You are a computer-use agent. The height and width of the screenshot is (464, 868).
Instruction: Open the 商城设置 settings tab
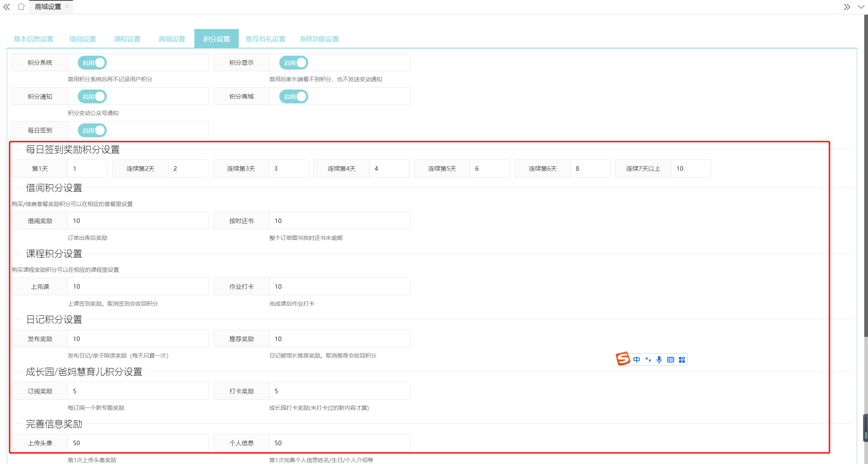tap(172, 39)
